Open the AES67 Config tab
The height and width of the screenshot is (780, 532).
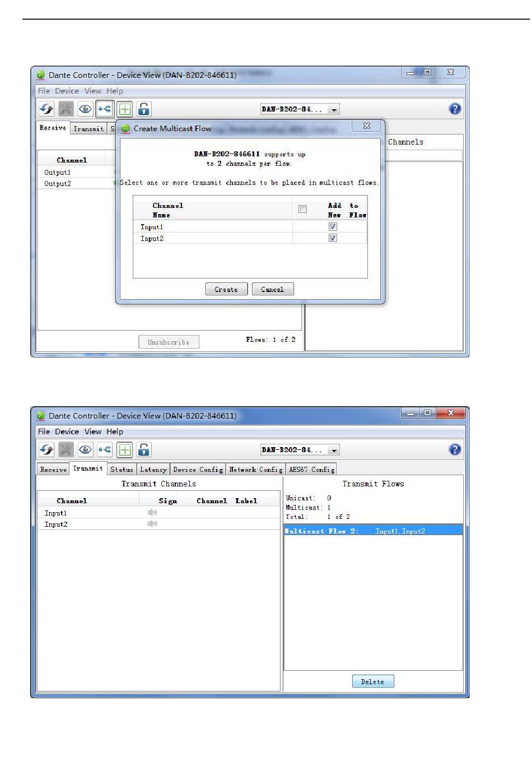(312, 470)
